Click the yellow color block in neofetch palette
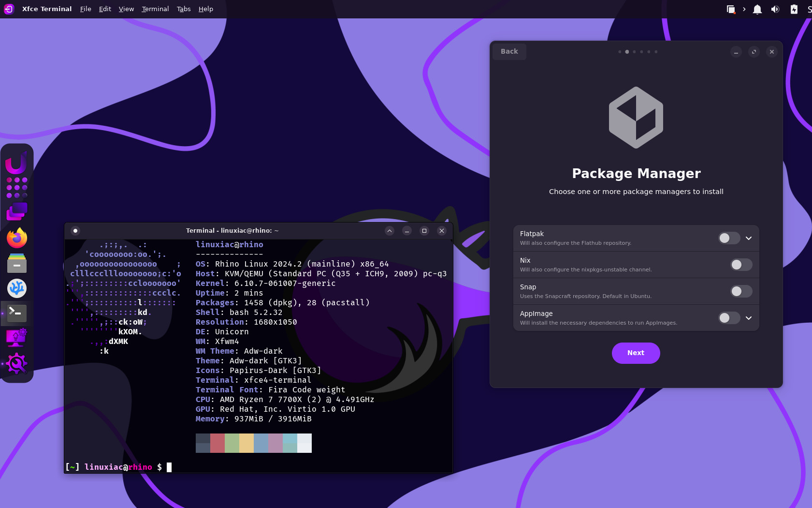Screen dimensions: 812x508 point(246,443)
